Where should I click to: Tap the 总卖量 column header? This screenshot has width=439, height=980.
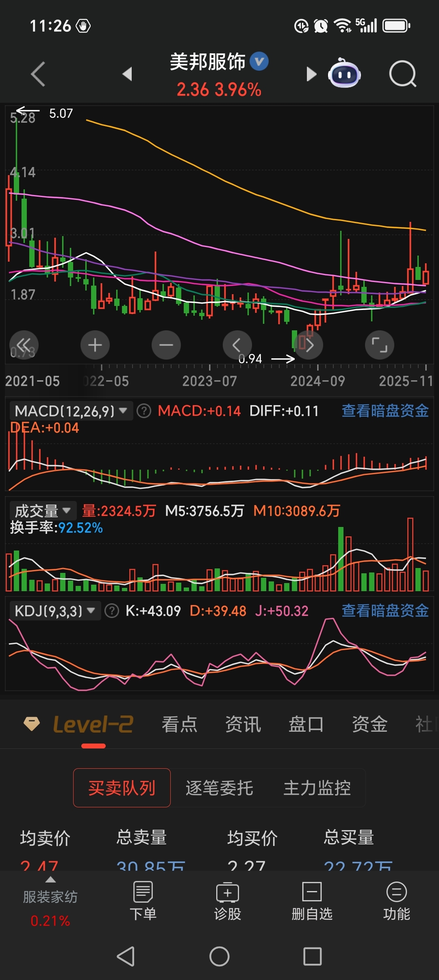[x=141, y=837]
